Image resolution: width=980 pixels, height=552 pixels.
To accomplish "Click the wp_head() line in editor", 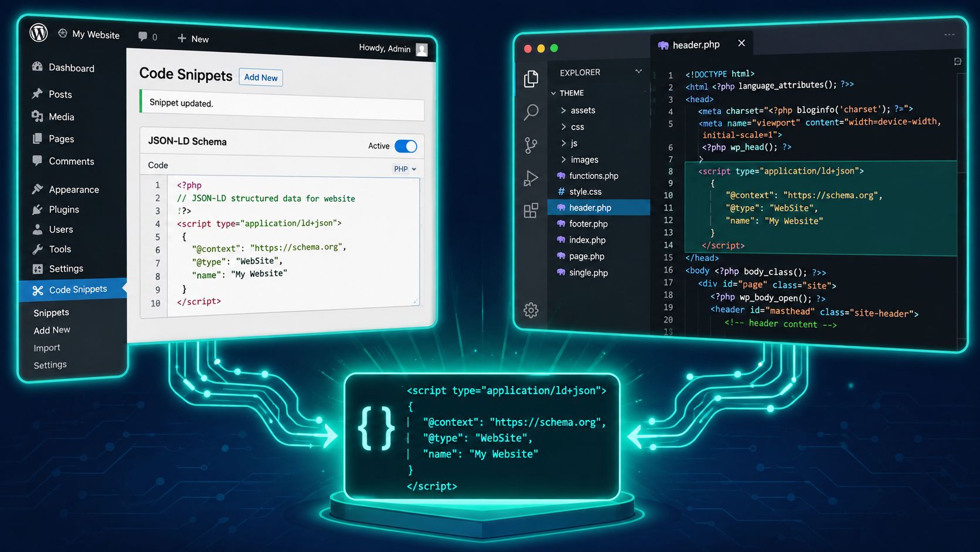I will click(746, 147).
